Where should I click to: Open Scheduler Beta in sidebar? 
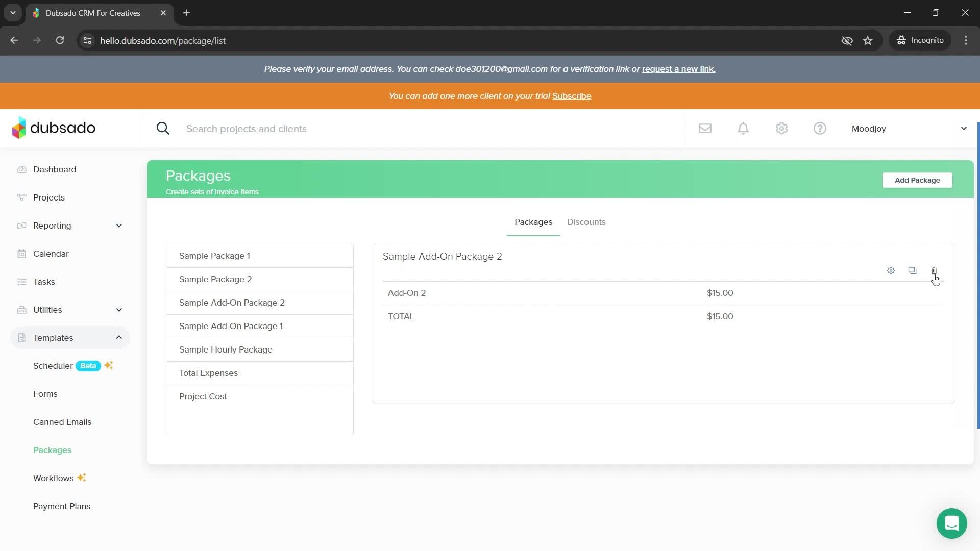pyautogui.click(x=72, y=366)
